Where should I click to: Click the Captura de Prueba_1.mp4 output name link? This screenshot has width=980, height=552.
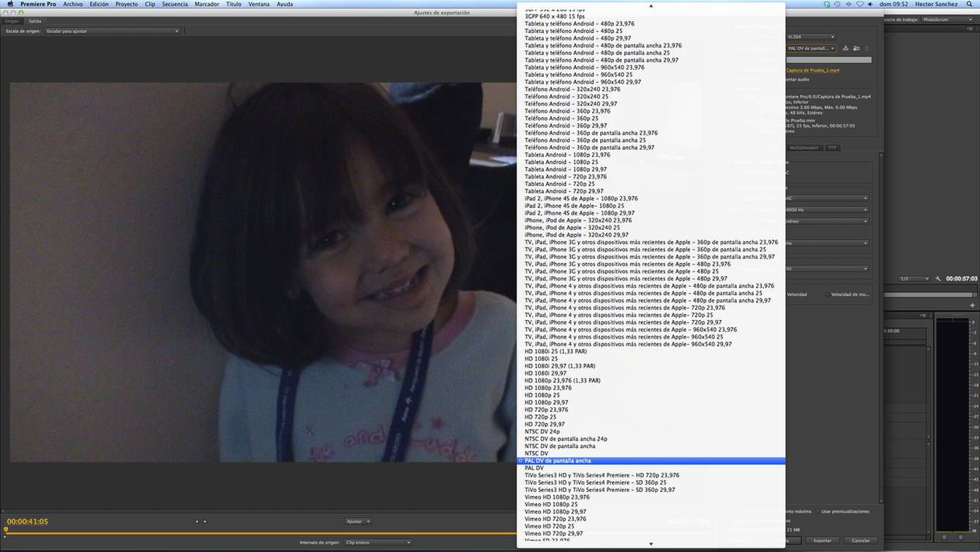[x=812, y=70]
